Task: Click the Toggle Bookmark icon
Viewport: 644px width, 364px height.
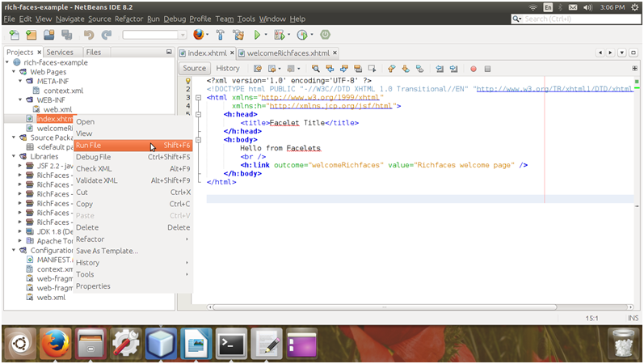Action: click(419, 69)
